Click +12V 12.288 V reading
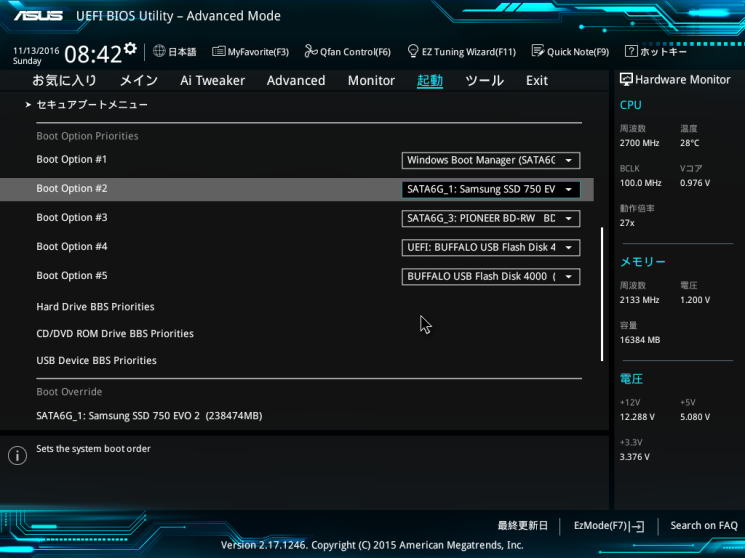This screenshot has width=745, height=558. [x=637, y=417]
